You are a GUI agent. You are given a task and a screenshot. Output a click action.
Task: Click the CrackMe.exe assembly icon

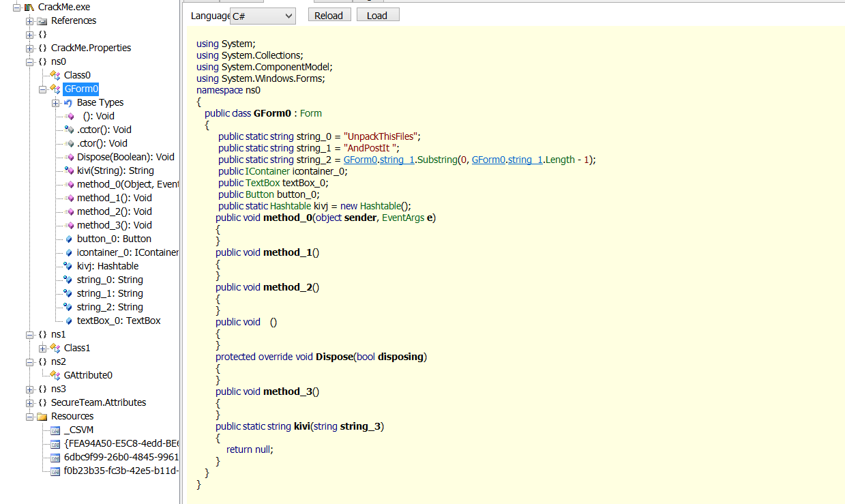pyautogui.click(x=29, y=7)
